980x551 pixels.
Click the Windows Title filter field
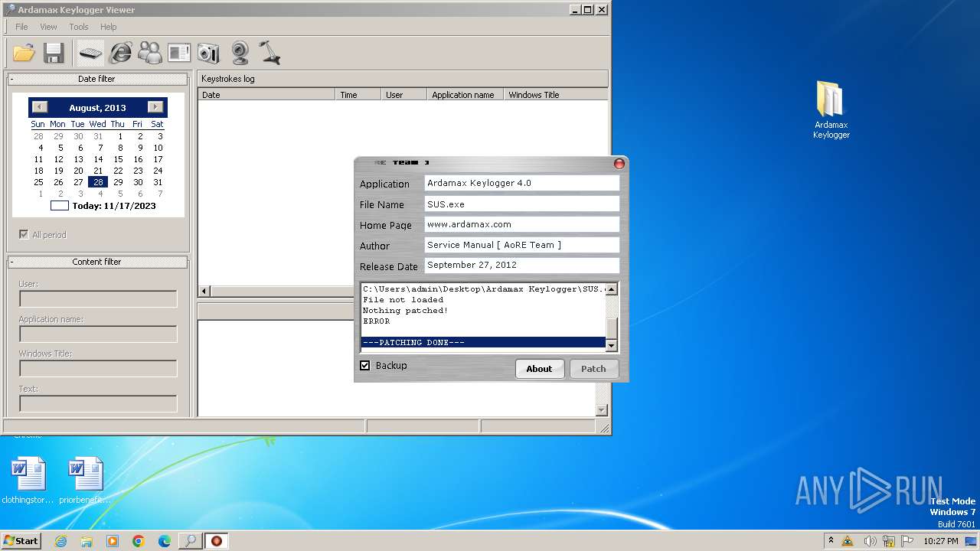(98, 368)
